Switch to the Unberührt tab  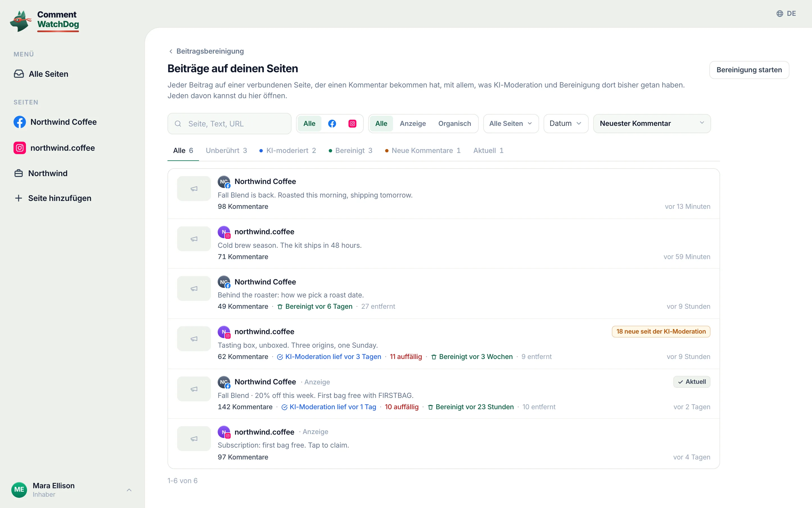(226, 150)
